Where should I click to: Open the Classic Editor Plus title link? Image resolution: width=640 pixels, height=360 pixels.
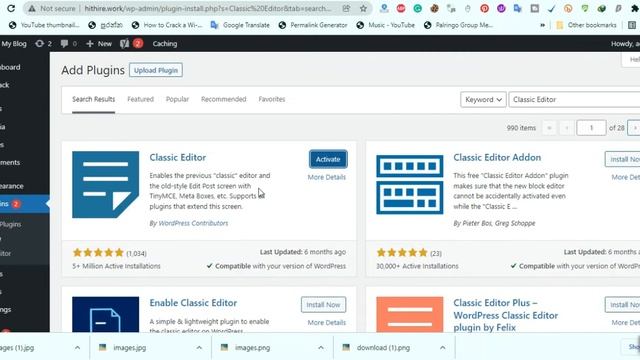[505, 315]
